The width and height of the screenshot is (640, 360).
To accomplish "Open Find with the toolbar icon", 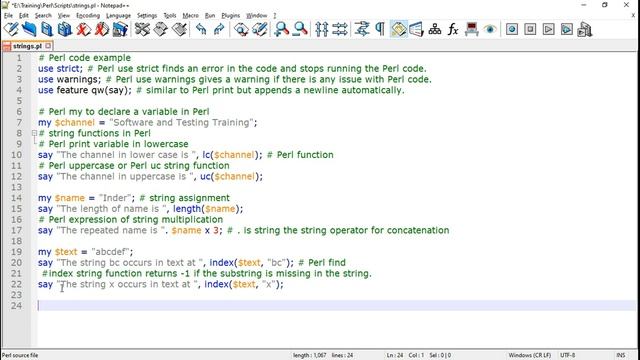I will point(241,29).
